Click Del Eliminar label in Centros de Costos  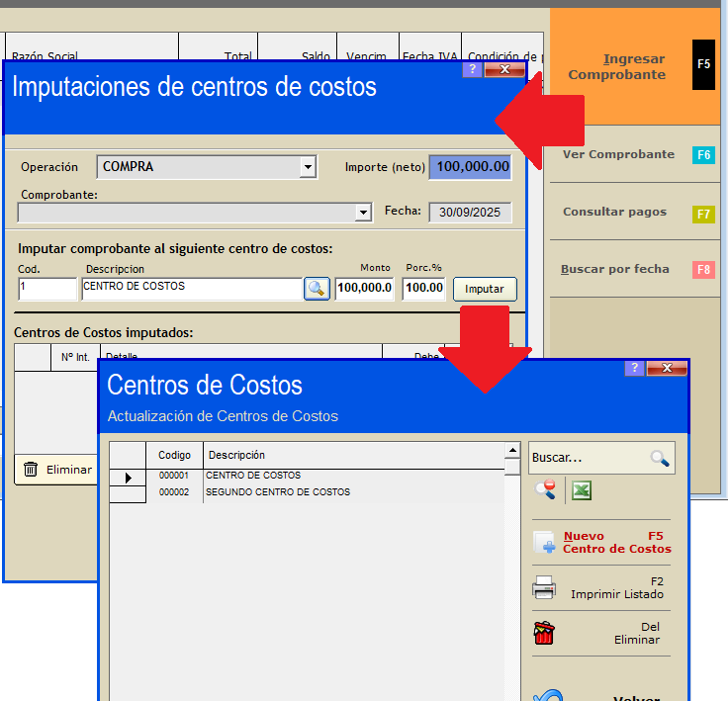tap(637, 633)
